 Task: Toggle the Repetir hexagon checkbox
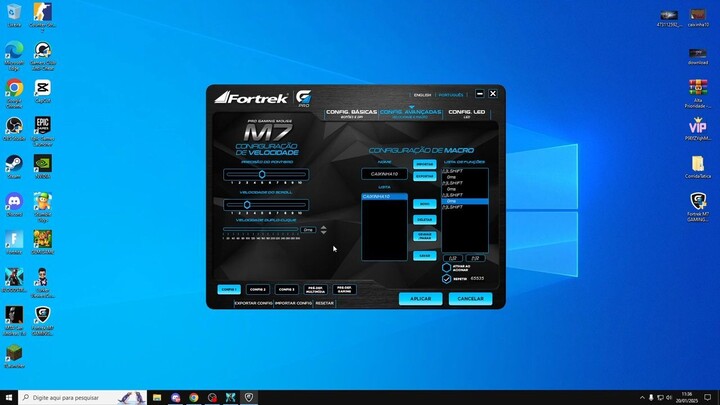[x=446, y=279]
